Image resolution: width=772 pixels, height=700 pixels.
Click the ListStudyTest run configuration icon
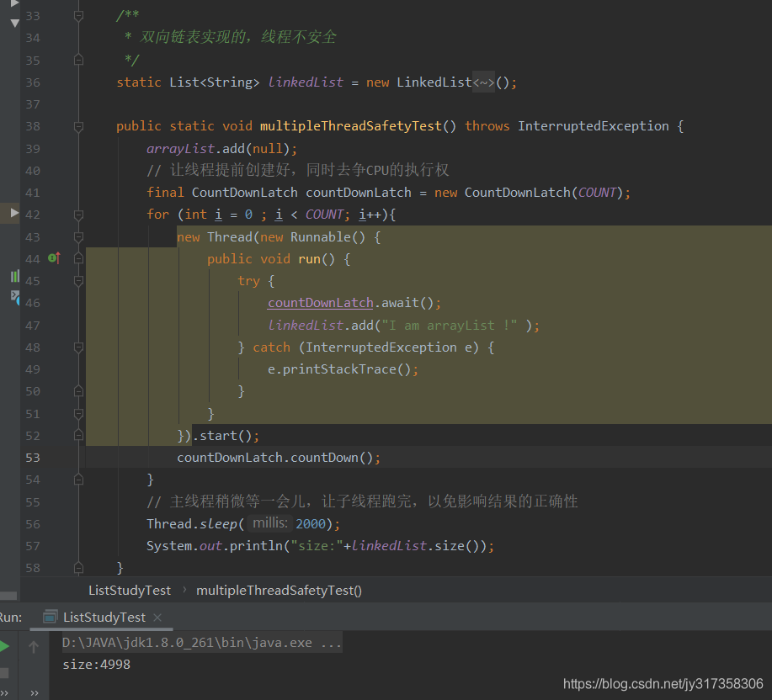pos(50,617)
